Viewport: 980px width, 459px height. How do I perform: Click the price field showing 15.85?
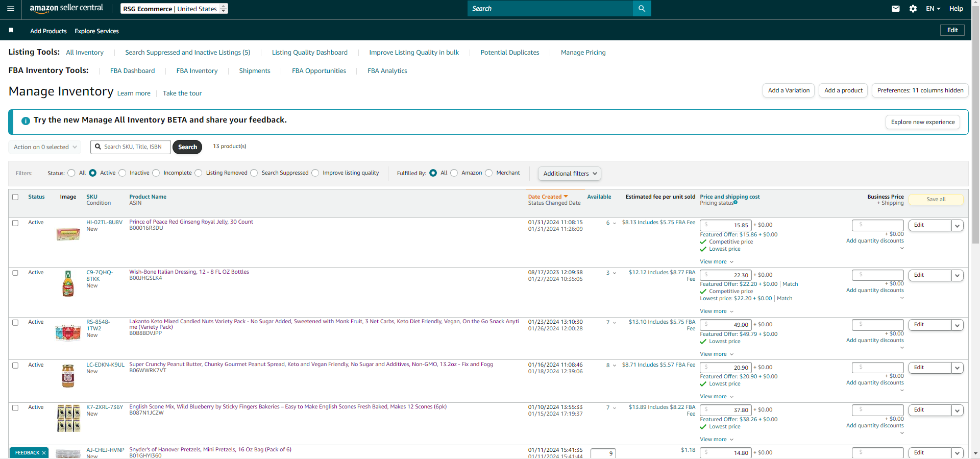(726, 225)
